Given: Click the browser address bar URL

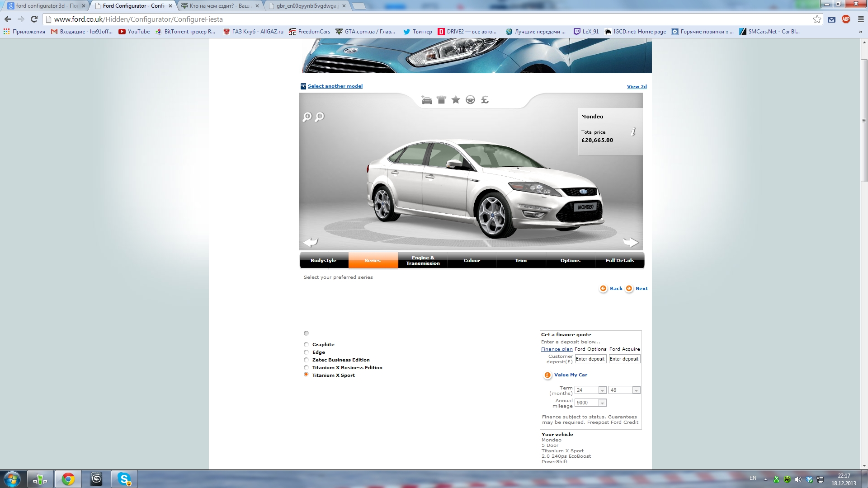Looking at the screenshot, I should click(138, 19).
